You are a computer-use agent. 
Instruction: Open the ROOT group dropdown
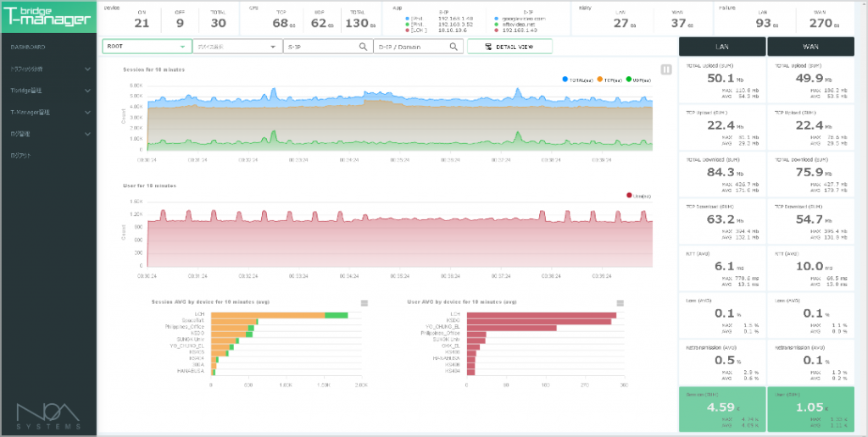point(147,47)
